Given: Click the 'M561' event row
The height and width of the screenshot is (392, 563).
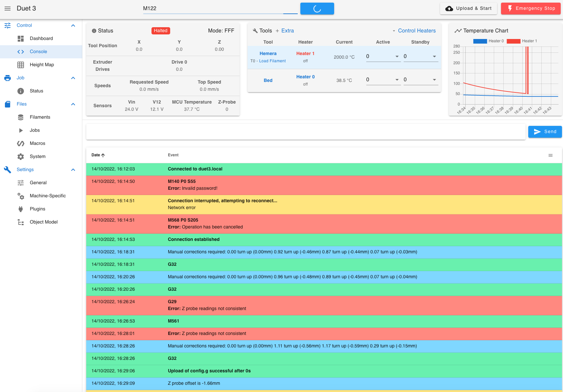Looking at the screenshot, I should tap(324, 321).
